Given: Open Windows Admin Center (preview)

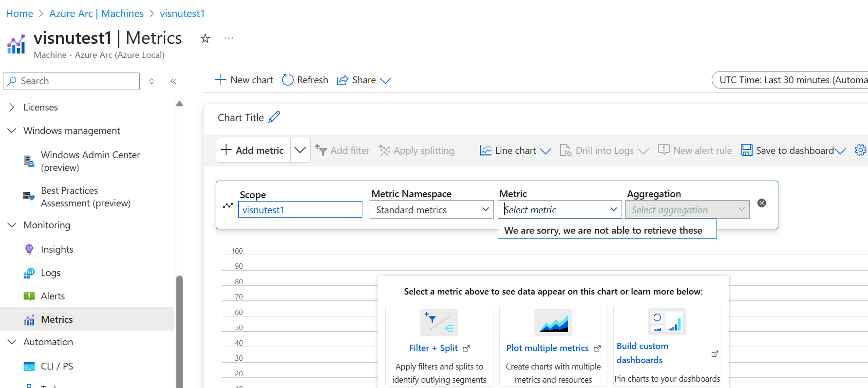Looking at the screenshot, I should pyautogui.click(x=91, y=161).
